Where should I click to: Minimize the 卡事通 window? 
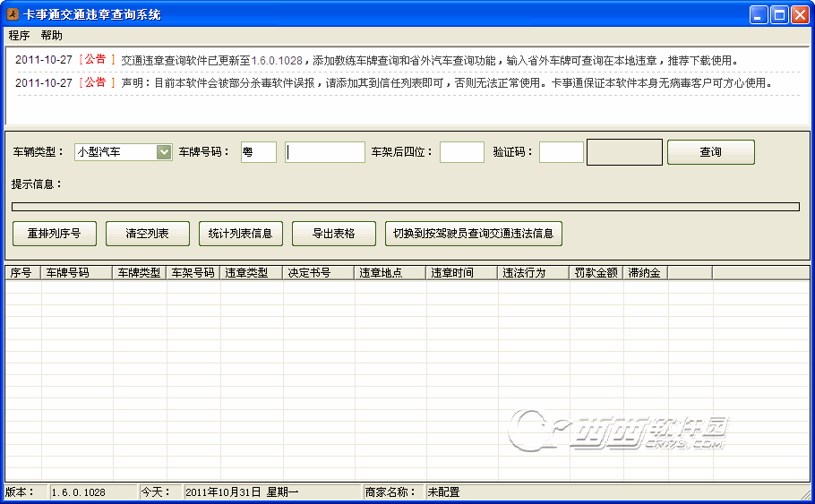(759, 14)
